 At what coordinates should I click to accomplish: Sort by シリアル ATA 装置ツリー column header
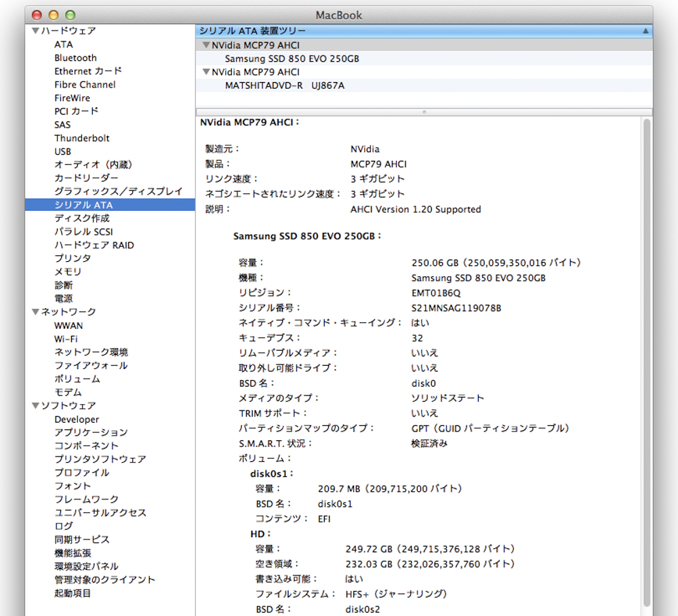click(x=424, y=31)
